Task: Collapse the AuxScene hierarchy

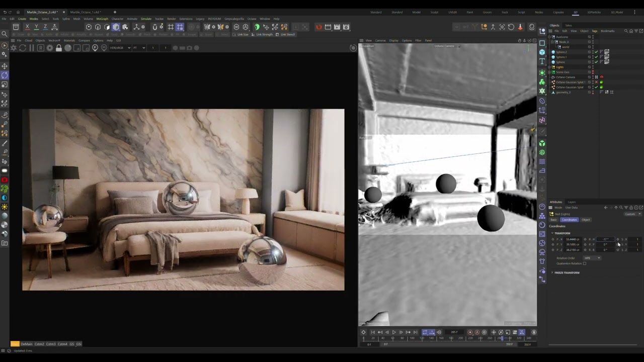Action: click(x=550, y=37)
